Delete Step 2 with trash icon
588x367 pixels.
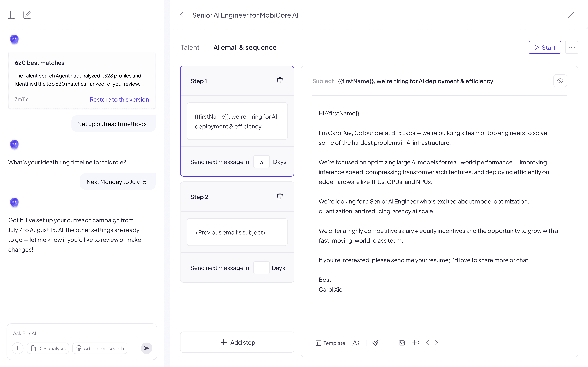point(280,197)
